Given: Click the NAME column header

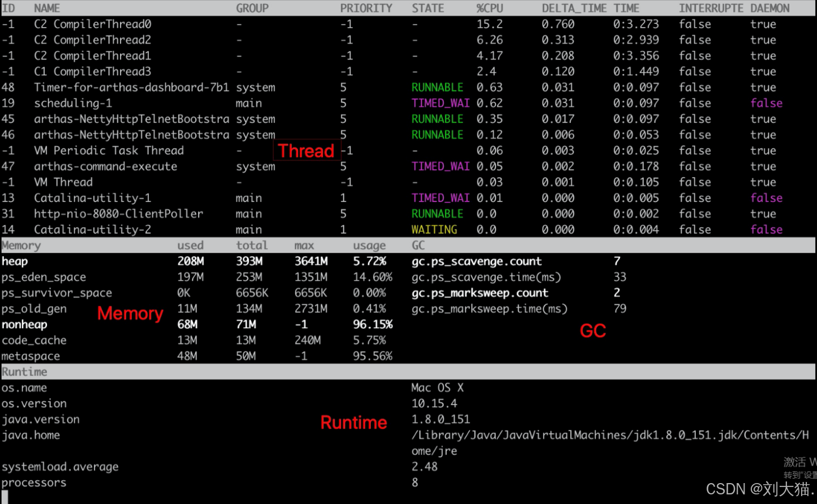Looking at the screenshot, I should click(47, 8).
